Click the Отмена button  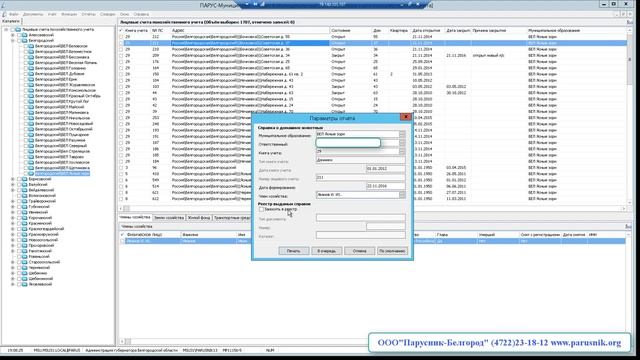click(360, 251)
